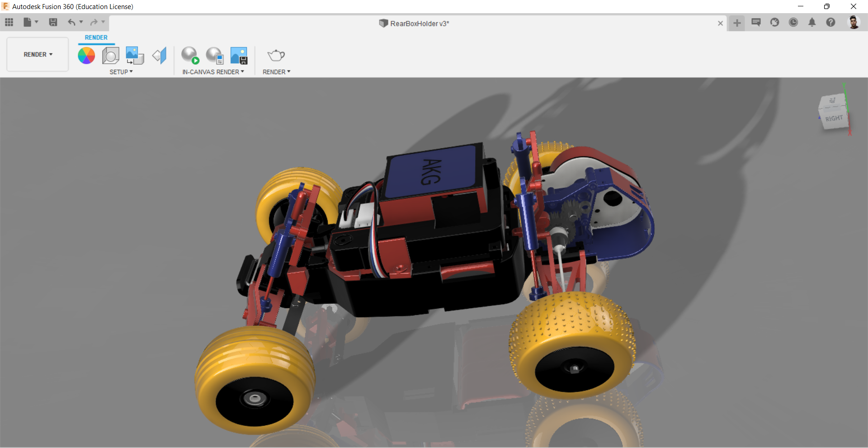
Task: Open the RENDER workspace dropdown
Action: pyautogui.click(x=38, y=54)
